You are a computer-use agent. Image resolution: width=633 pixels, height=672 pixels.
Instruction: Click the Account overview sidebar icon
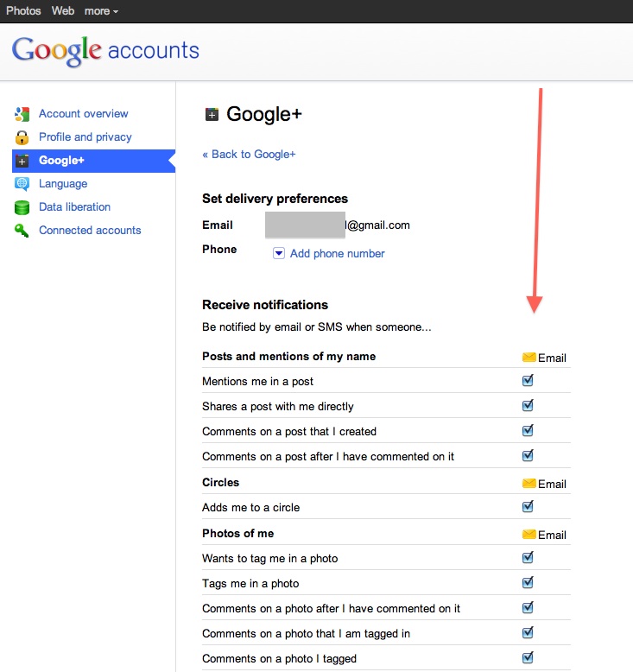coord(22,114)
